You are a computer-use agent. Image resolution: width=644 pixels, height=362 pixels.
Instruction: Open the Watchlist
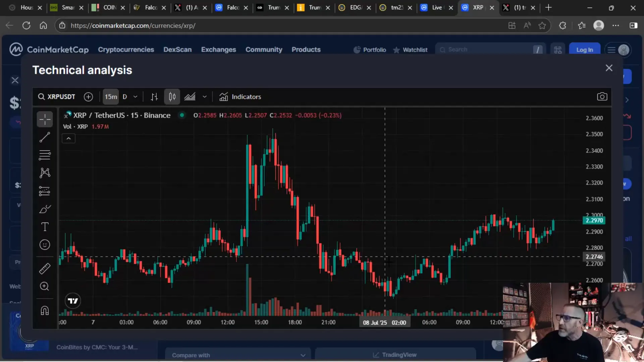tap(411, 50)
